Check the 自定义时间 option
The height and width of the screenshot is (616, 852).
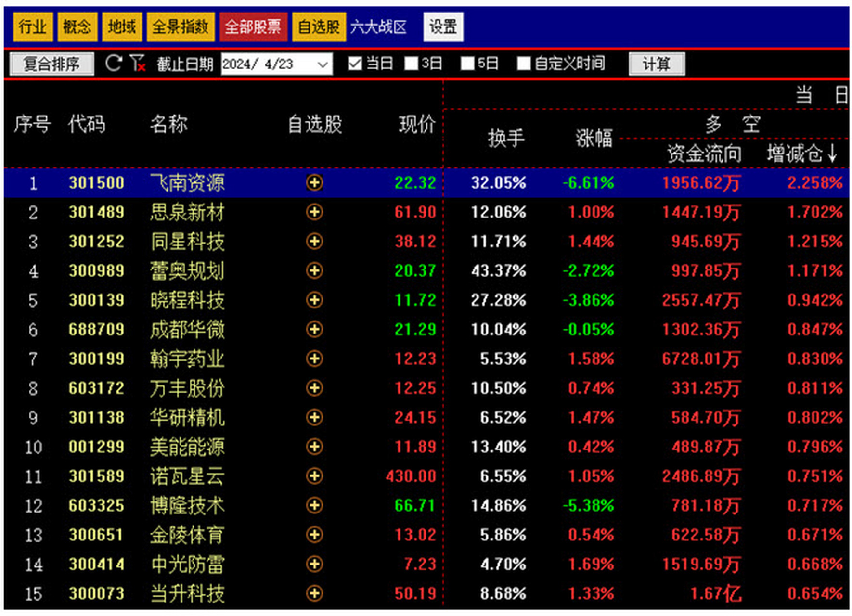[x=524, y=64]
